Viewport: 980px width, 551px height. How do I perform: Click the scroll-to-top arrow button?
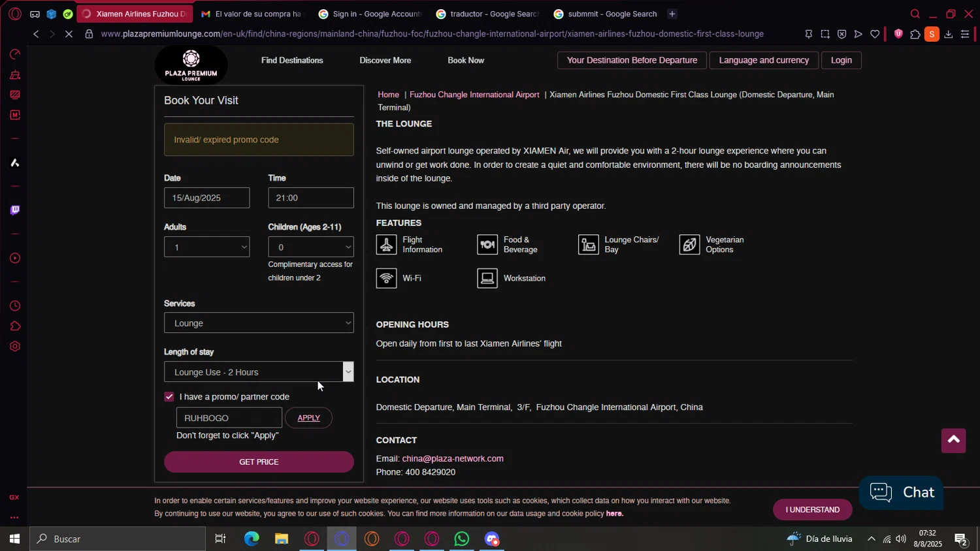click(953, 440)
